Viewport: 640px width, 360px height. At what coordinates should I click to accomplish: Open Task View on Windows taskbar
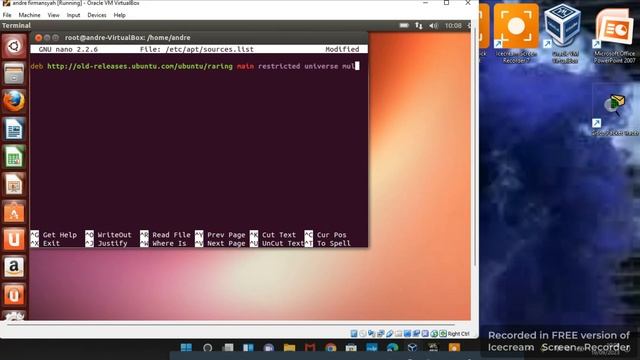point(228,348)
